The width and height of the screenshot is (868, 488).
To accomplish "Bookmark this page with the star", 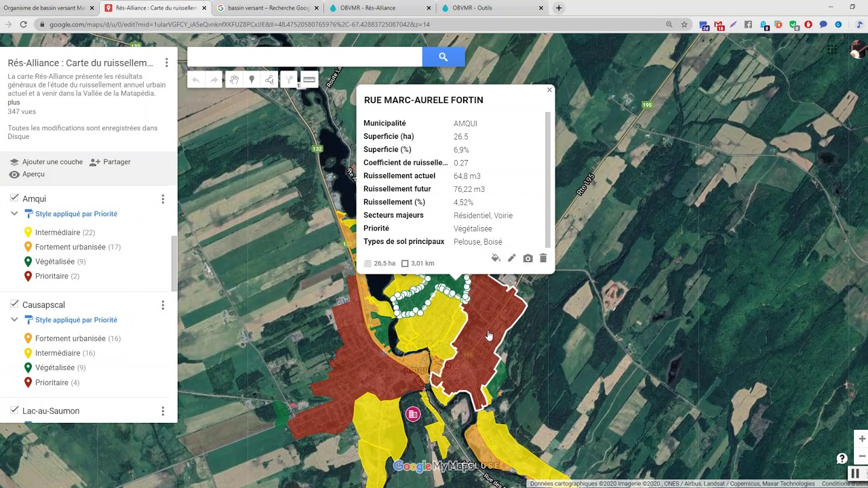I will (x=684, y=24).
